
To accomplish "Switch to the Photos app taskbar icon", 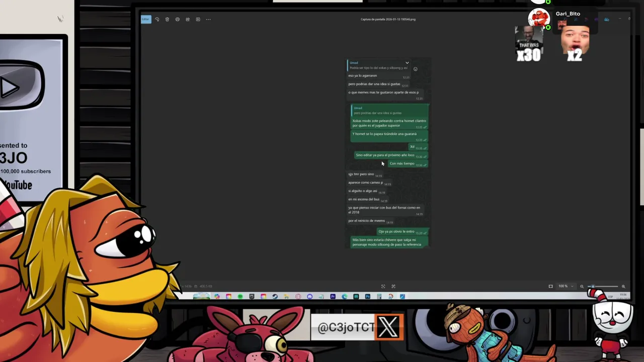I will pyautogui.click(x=402, y=297).
